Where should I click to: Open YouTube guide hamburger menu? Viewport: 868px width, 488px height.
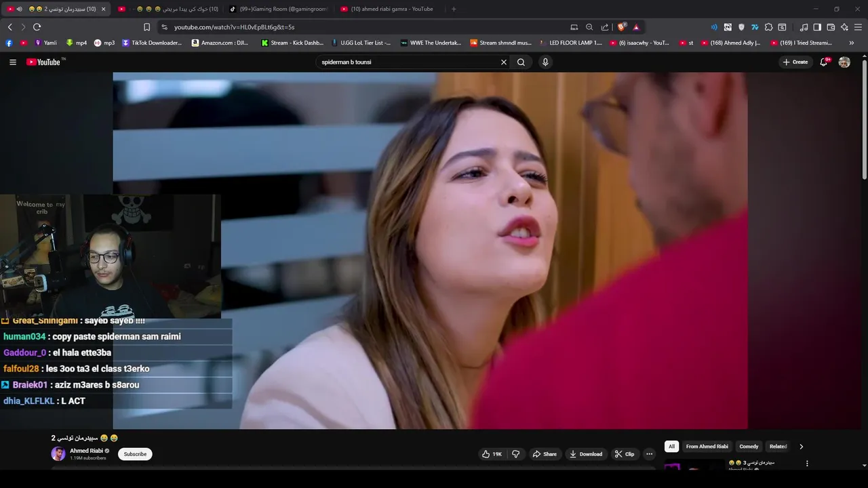point(12,62)
